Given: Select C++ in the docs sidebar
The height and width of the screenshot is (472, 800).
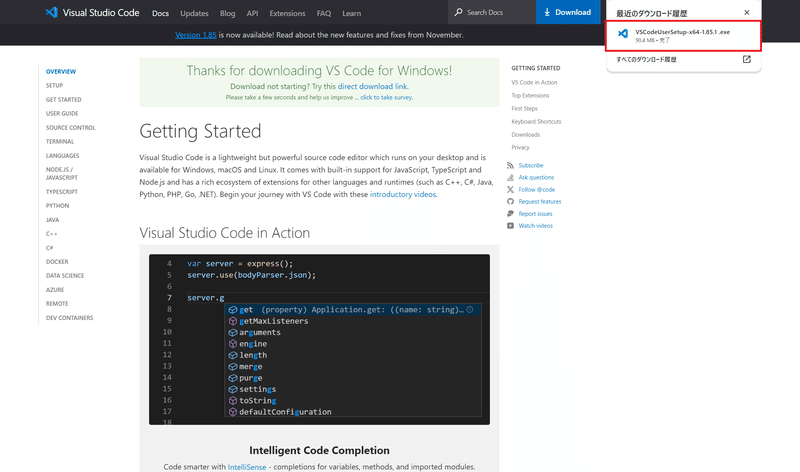Looking at the screenshot, I should [x=52, y=234].
